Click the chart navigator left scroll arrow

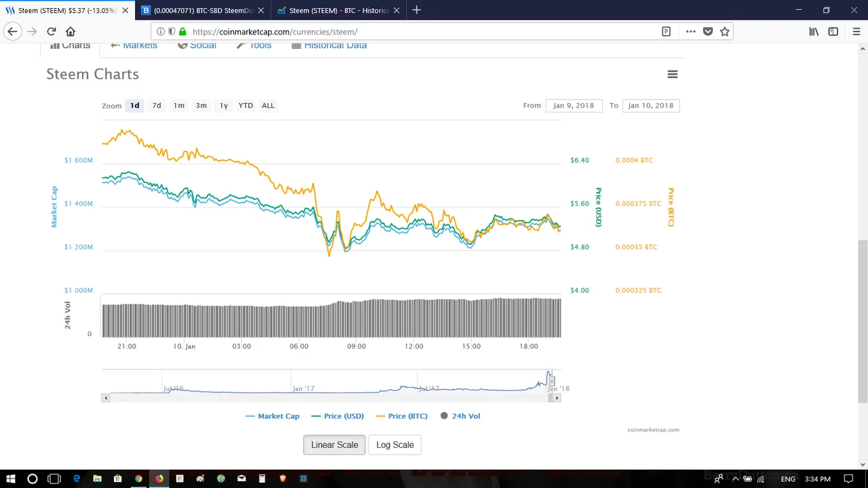106,398
